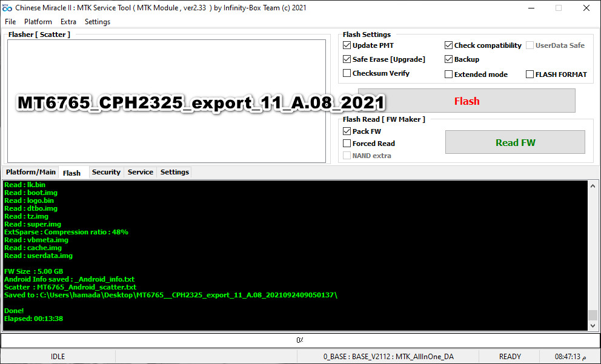Check the Forced Read option
This screenshot has width=601, height=364.
click(348, 143)
